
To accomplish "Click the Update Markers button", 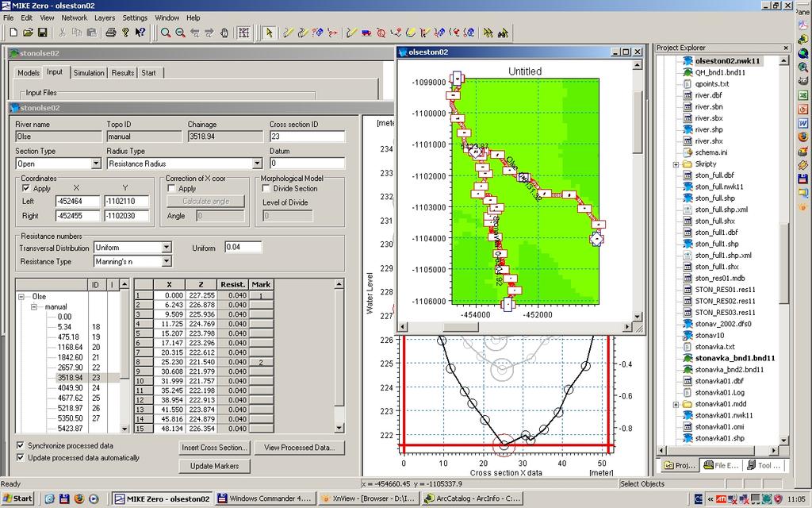I will coord(214,466).
